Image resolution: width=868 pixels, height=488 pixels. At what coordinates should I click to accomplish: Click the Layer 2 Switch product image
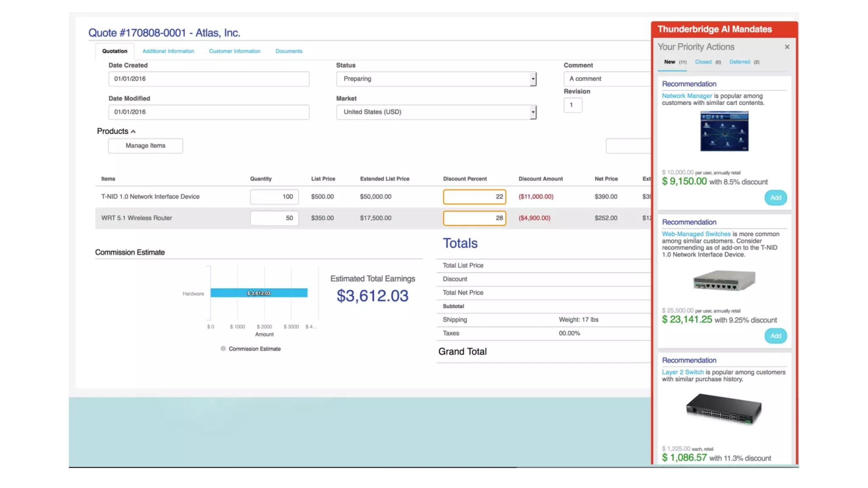point(724,409)
